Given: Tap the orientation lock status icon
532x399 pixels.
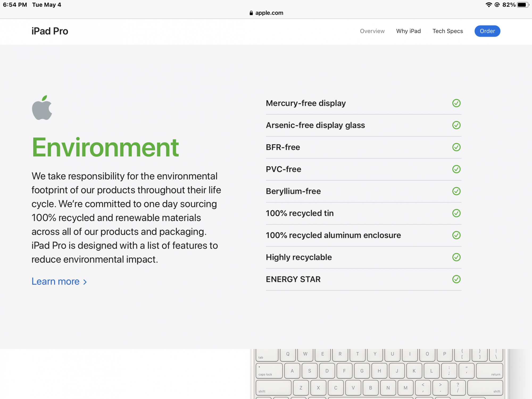Looking at the screenshot, I should click(x=497, y=5).
